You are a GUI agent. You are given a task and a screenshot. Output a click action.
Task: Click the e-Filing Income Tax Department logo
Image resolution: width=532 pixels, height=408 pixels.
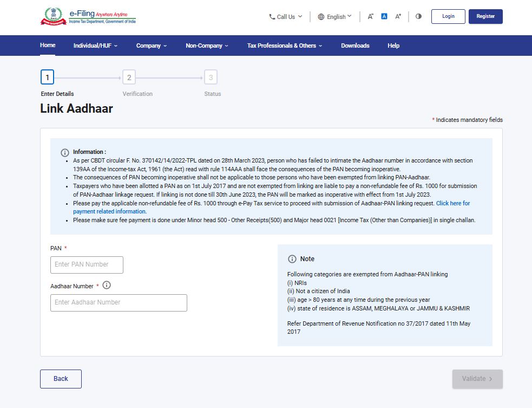[x=88, y=16]
